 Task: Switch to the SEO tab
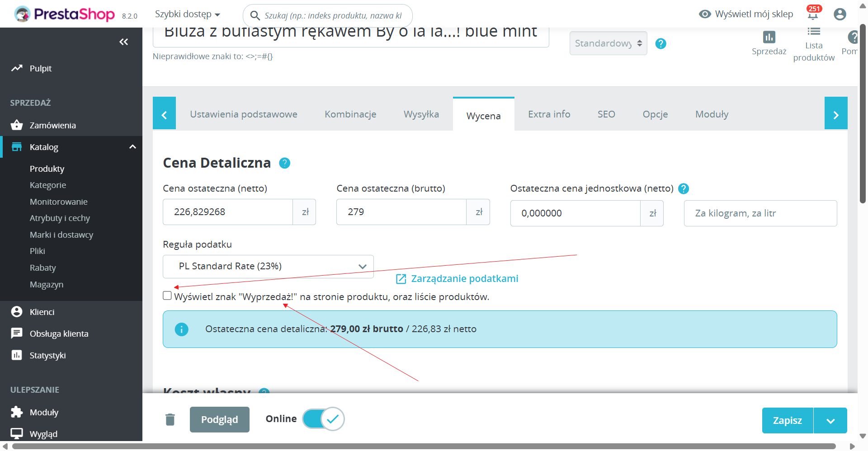tap(606, 114)
